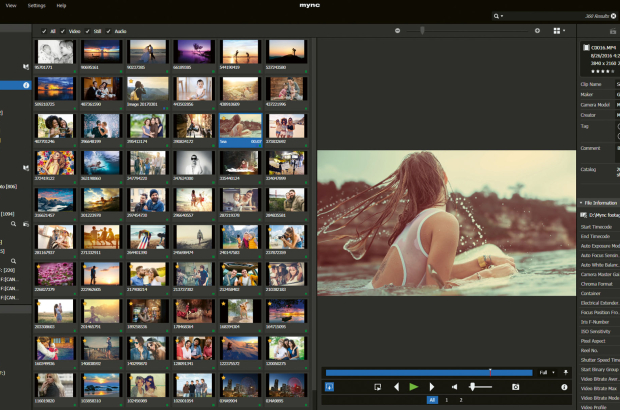Select the All audio channel tab
Viewport: 620px width, 410px height.
[432, 400]
